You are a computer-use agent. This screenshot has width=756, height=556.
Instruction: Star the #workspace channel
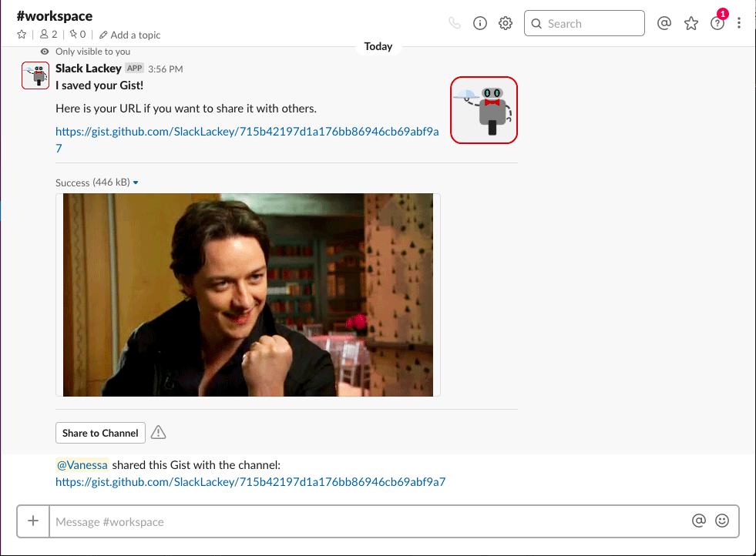click(x=22, y=34)
